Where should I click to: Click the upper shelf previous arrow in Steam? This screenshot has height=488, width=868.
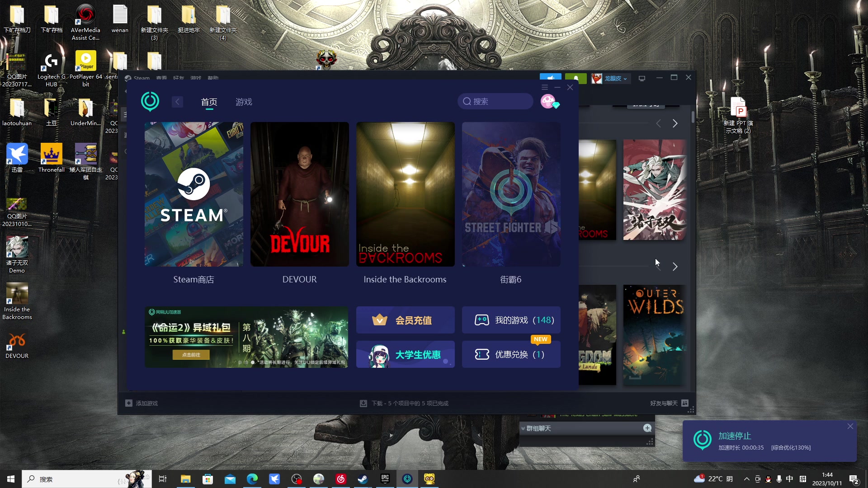pyautogui.click(x=659, y=123)
